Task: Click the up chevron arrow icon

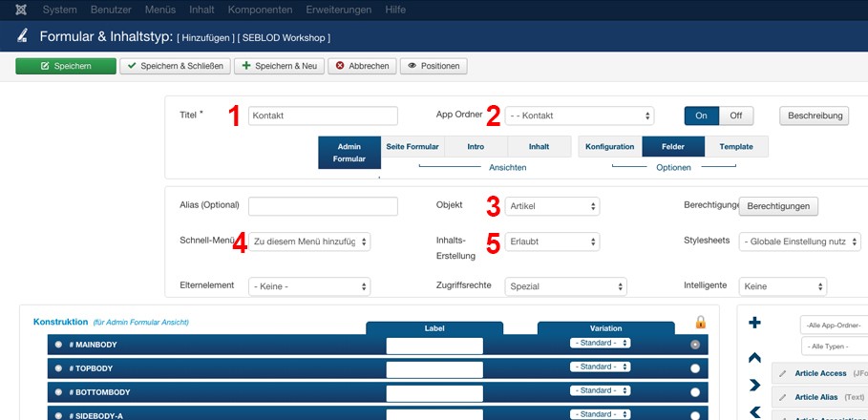Action: click(x=754, y=358)
